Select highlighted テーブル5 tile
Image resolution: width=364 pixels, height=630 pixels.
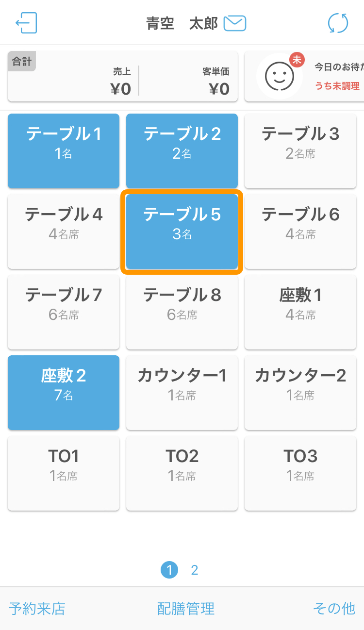click(x=182, y=232)
